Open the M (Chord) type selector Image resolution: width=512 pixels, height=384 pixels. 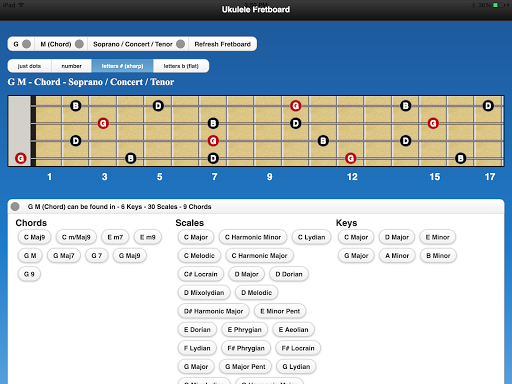61,44
